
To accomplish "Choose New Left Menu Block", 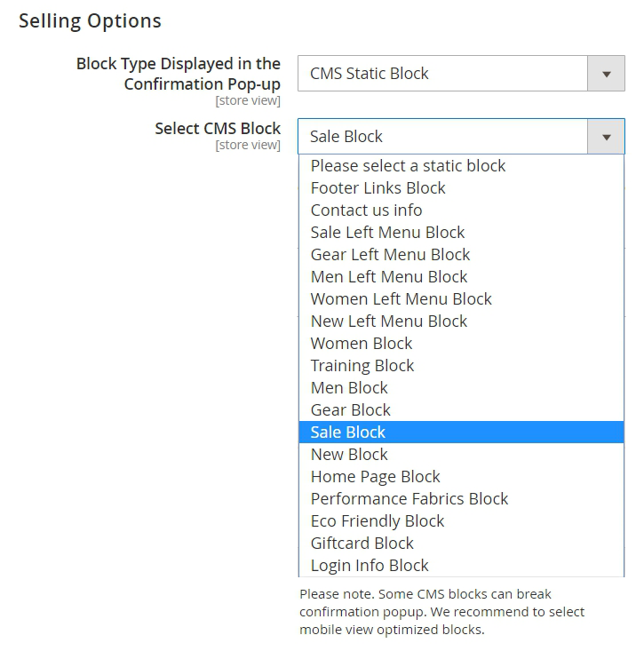I will (388, 322).
